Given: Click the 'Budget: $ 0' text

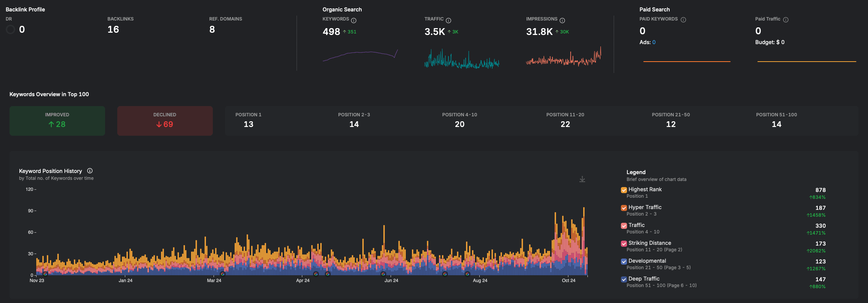Looking at the screenshot, I should [770, 42].
